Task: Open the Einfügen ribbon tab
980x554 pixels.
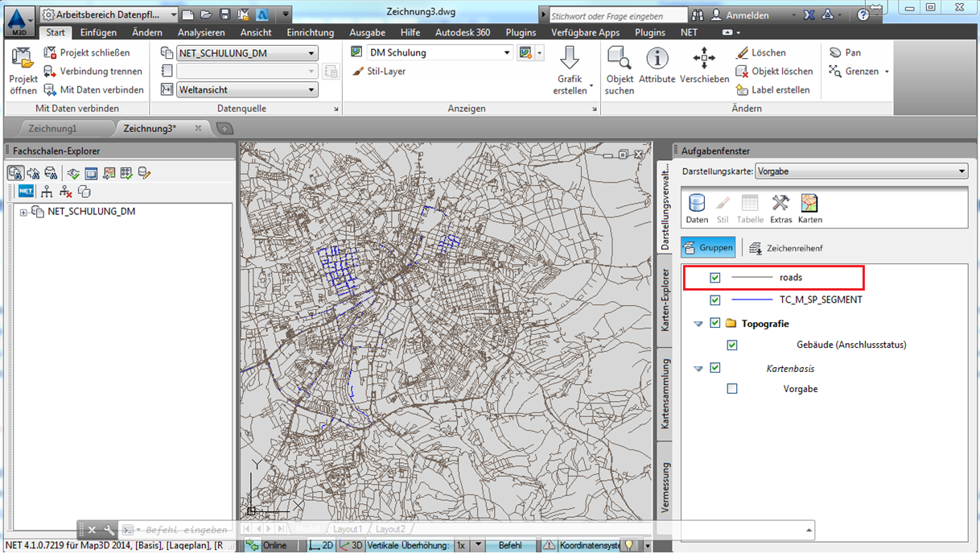Action: pyautogui.click(x=98, y=33)
